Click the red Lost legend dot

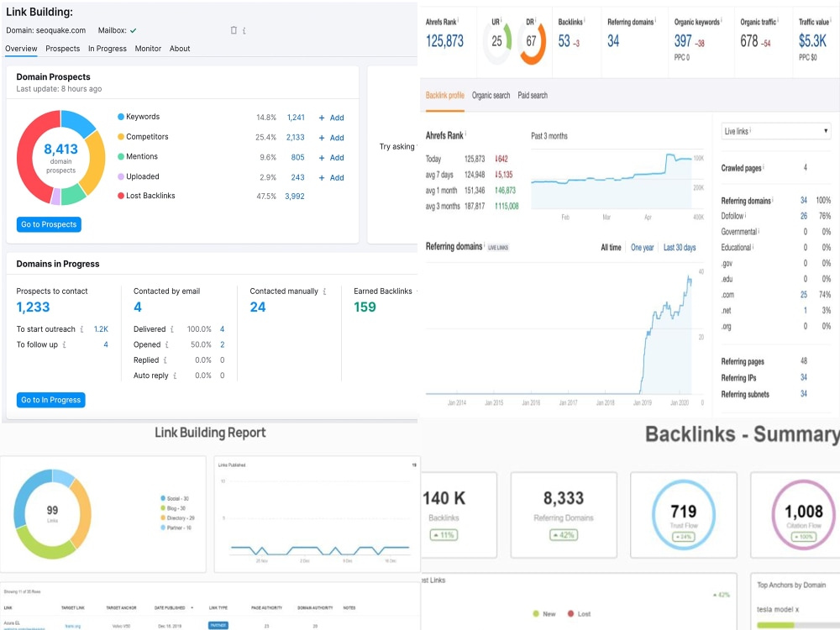(x=570, y=614)
